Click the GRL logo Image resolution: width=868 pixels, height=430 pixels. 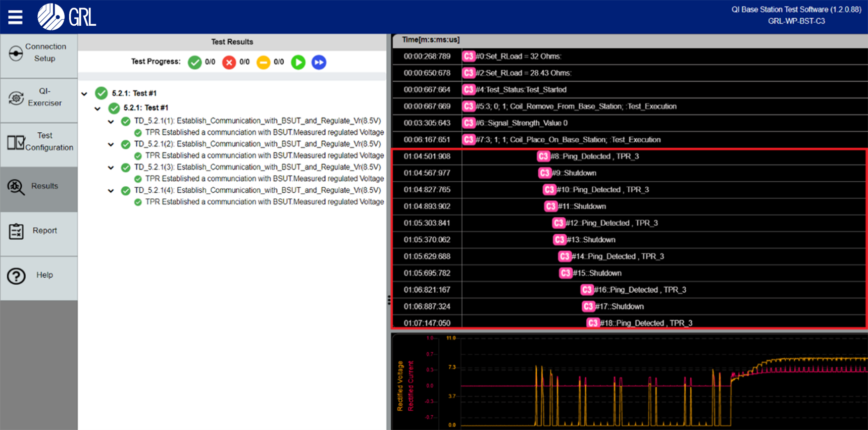(x=67, y=17)
